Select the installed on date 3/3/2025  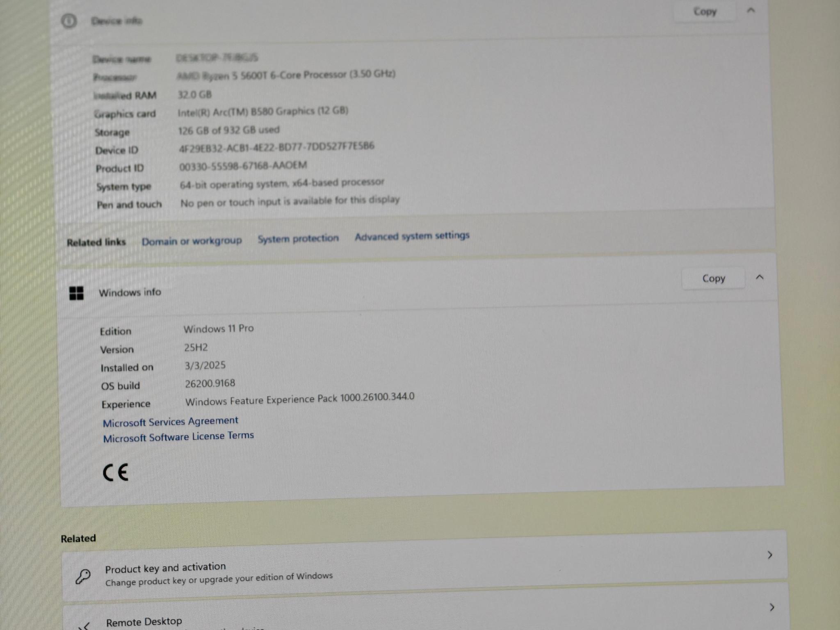tap(205, 365)
